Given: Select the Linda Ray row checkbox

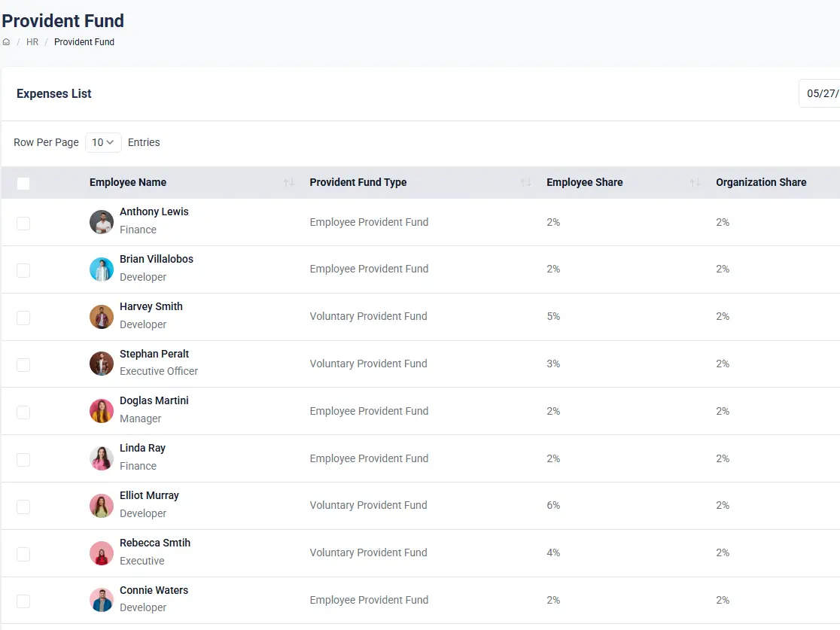Looking at the screenshot, I should (23, 459).
